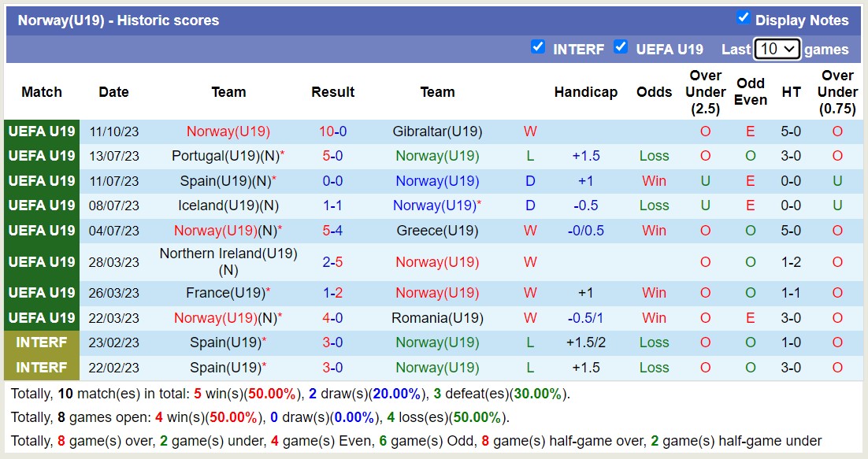
Task: Select Greece(U19) team name
Action: click(437, 231)
